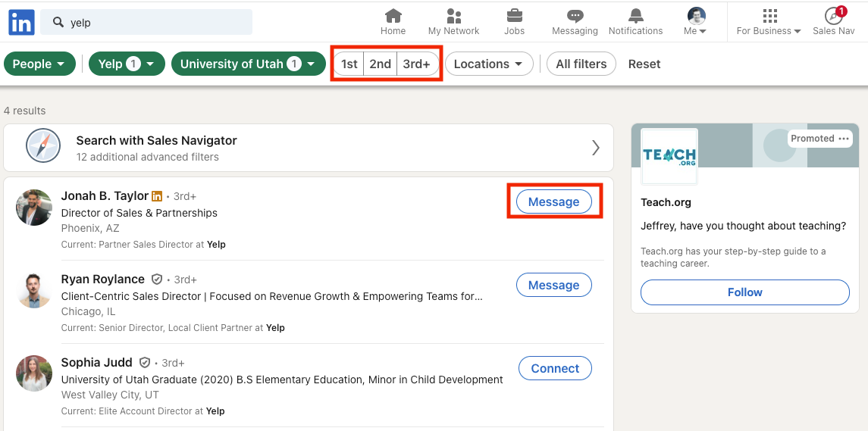Click the Teach.org ad logo
Viewport: 868px width, 431px height.
click(x=669, y=156)
